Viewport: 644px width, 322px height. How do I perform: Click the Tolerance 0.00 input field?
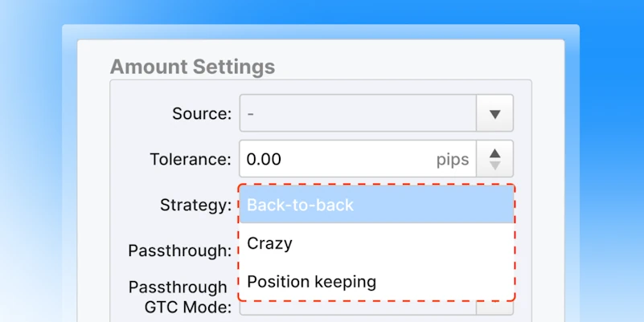[358, 159]
